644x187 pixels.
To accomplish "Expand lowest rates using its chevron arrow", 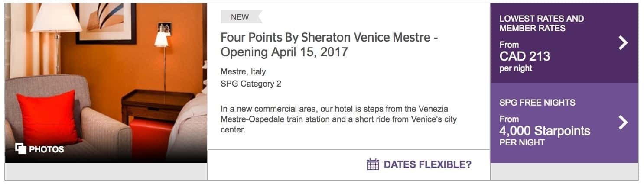I will coord(623,42).
